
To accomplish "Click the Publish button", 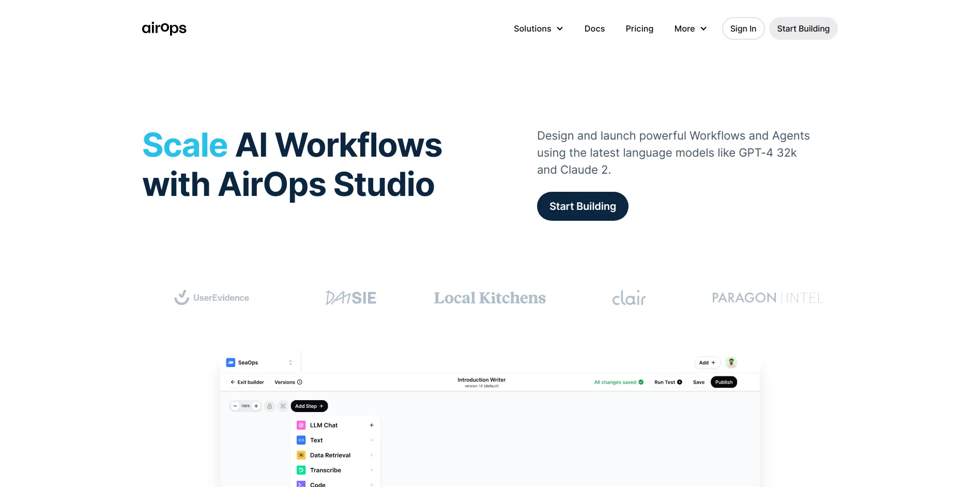I will (724, 382).
